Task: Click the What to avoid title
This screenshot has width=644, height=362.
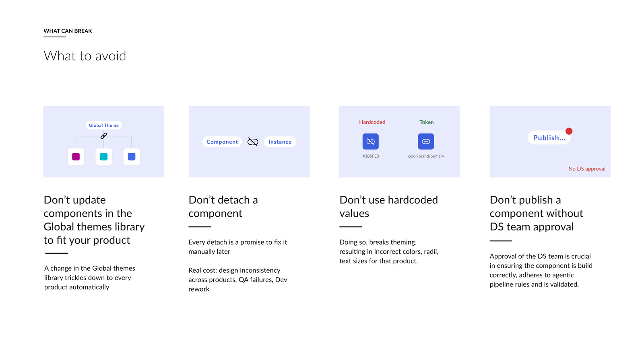Action: [x=85, y=56]
